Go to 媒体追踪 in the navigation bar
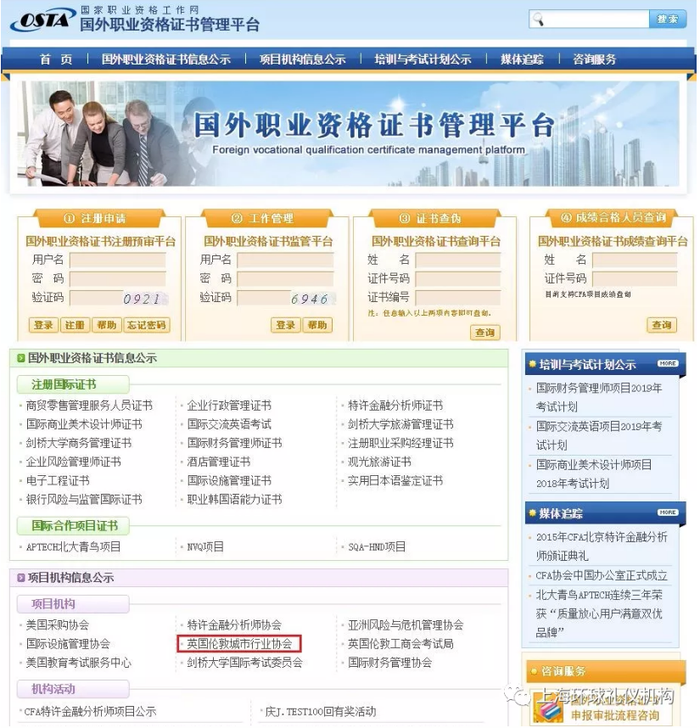This screenshot has height=728, width=700. 522,59
